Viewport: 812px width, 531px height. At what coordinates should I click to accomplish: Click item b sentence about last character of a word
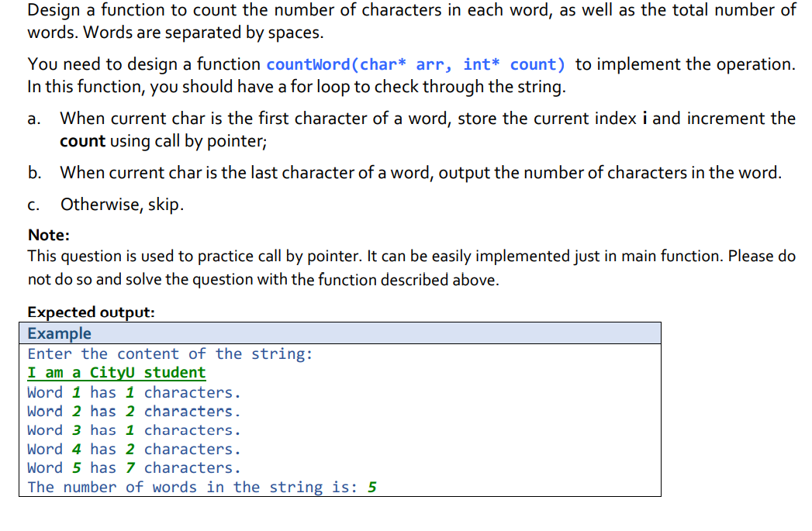pos(420,172)
